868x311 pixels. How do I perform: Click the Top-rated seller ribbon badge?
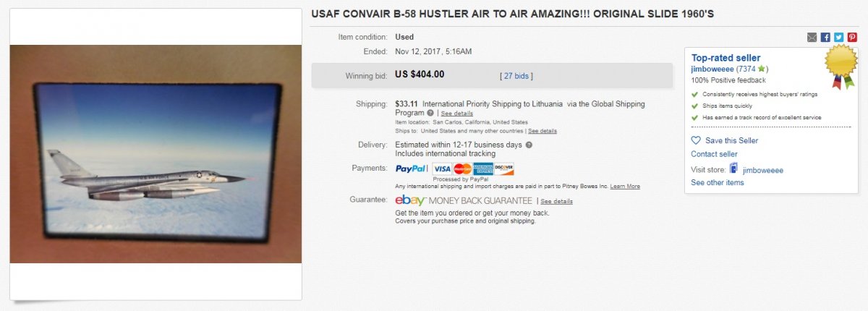tap(841, 66)
